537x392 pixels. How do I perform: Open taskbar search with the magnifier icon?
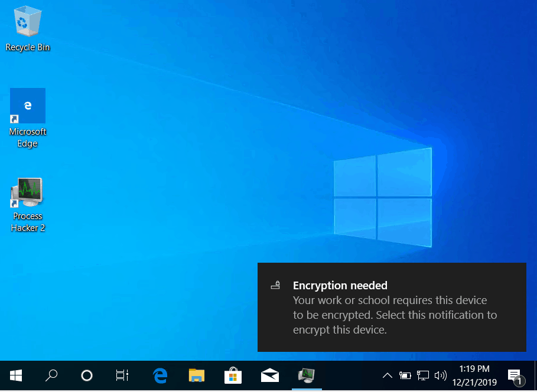point(52,375)
